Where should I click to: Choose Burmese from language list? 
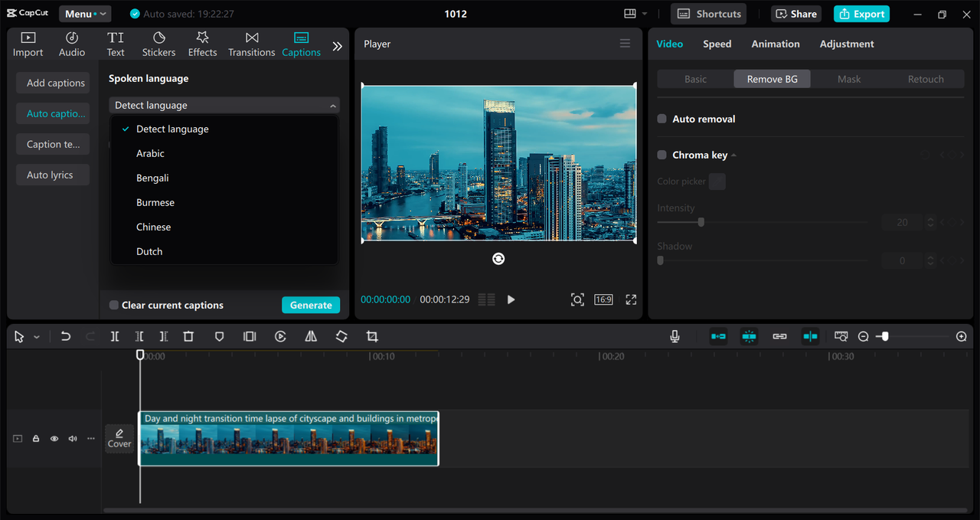click(x=224, y=202)
